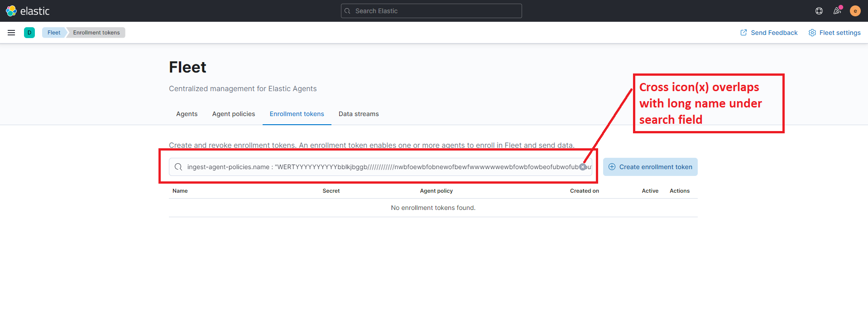The width and height of the screenshot is (868, 336).
Task: Click Create enrollment token button
Action: pos(650,167)
